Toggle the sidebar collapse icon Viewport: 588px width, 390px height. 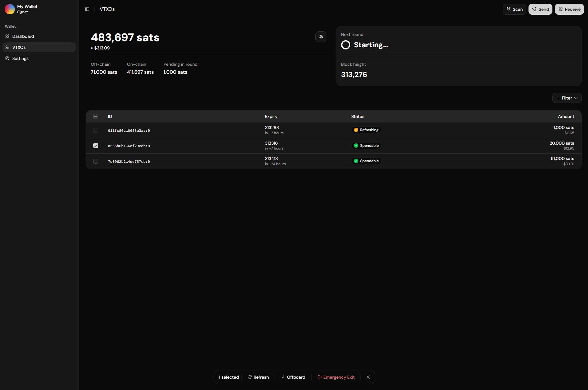tap(87, 9)
